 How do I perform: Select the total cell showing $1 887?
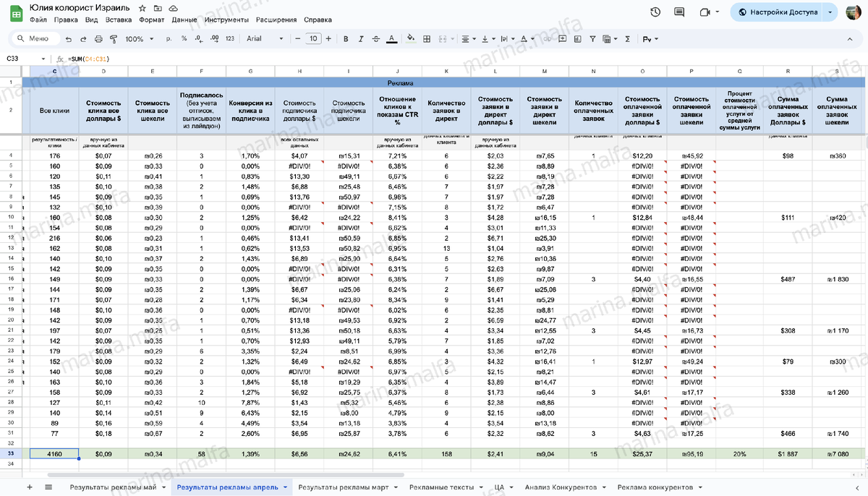point(788,453)
